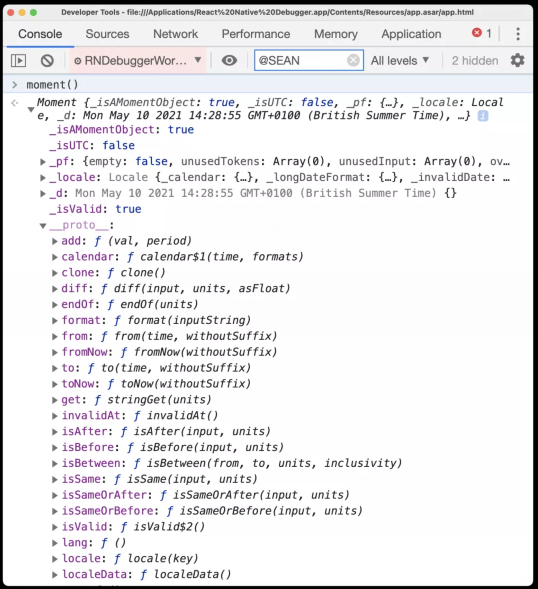The height and width of the screenshot is (589, 538).
Task: Click the red error count badge
Action: click(482, 33)
